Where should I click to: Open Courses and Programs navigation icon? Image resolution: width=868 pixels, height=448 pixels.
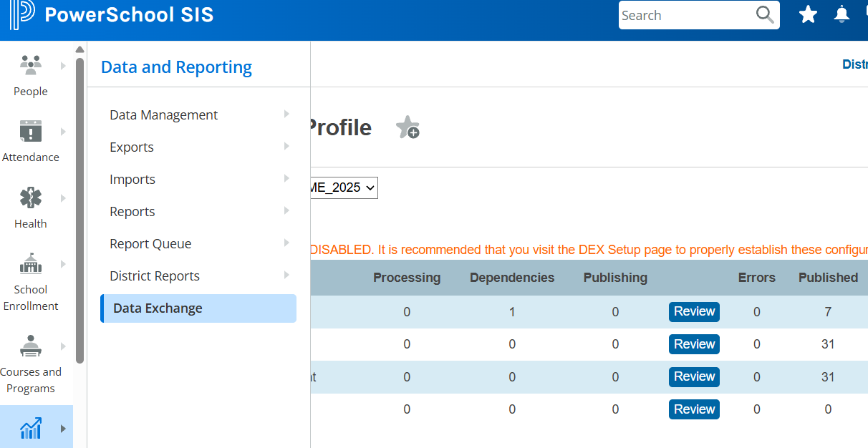tap(30, 346)
